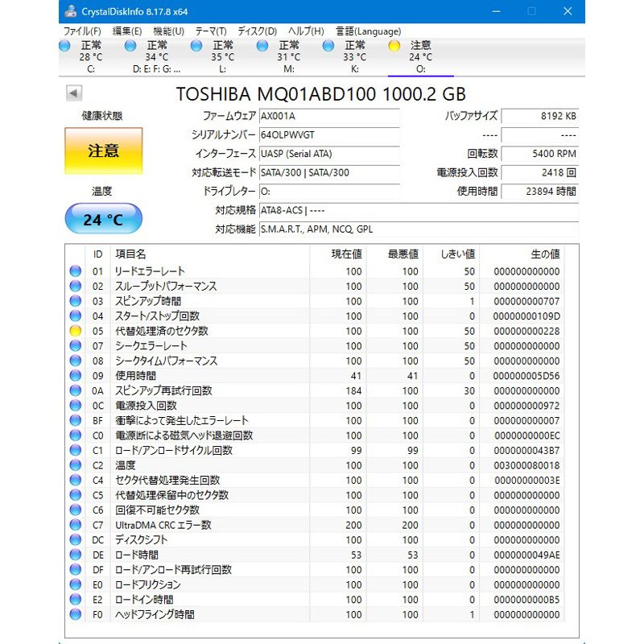Click blue status icon for attribute 09

(76, 376)
